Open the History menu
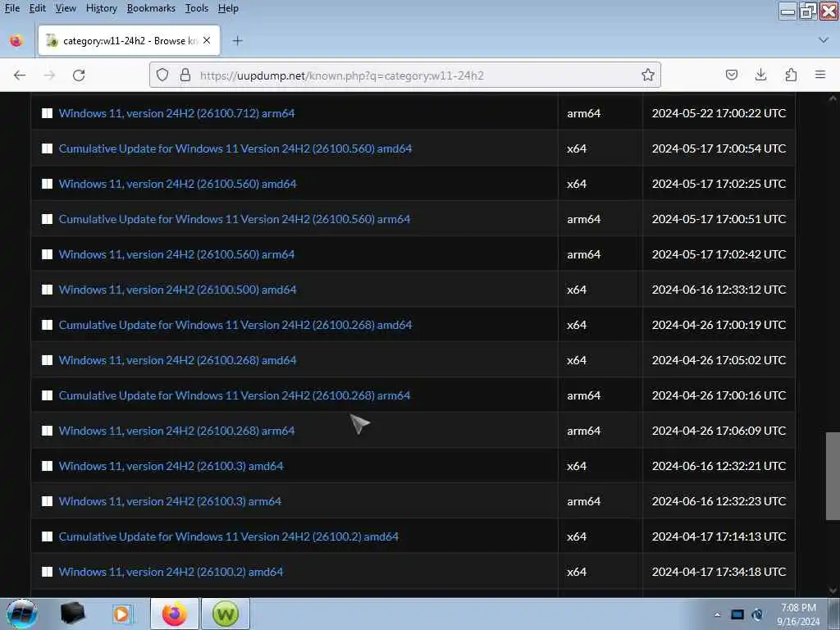The width and height of the screenshot is (840, 630). [101, 8]
